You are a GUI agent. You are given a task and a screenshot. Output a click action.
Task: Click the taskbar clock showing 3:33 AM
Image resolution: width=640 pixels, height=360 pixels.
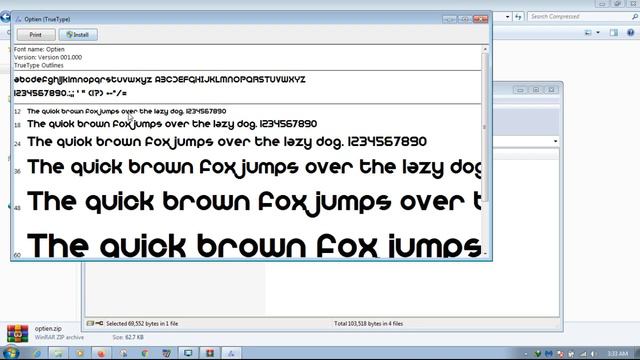pyautogui.click(x=618, y=353)
